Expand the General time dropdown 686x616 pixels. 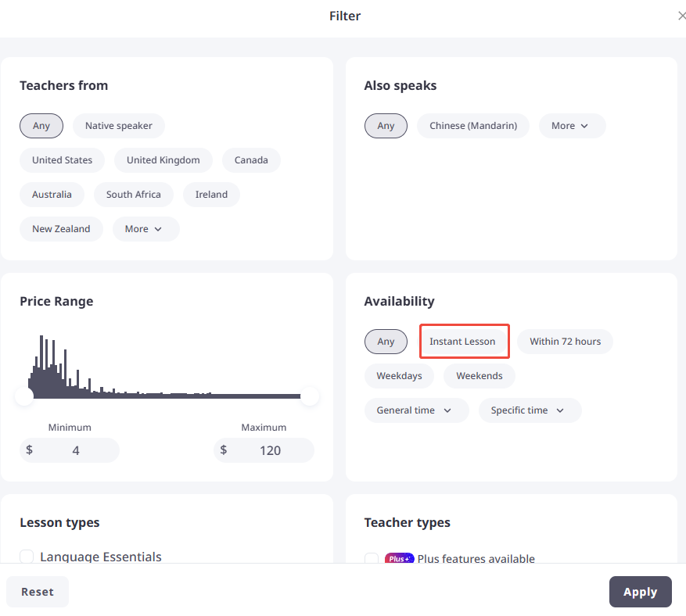tap(416, 410)
